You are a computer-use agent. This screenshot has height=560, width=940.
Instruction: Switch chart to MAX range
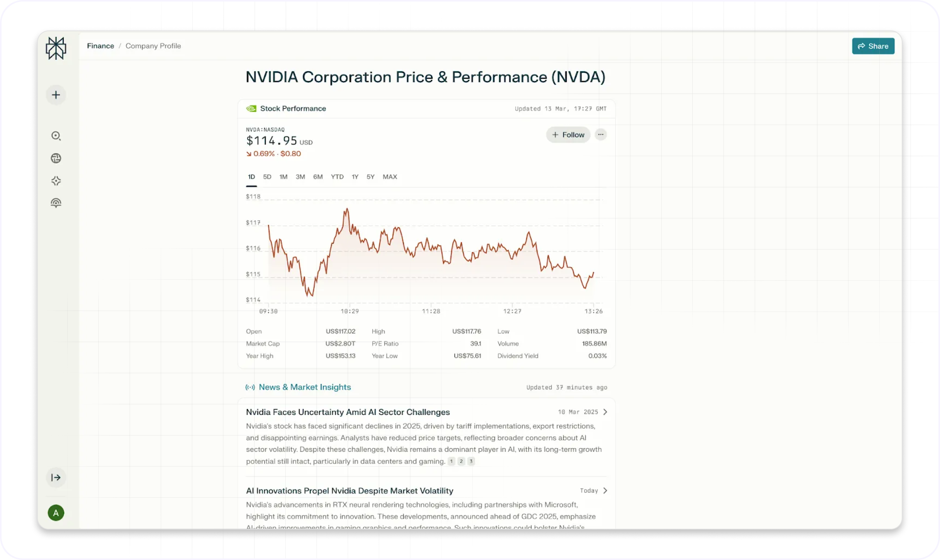[390, 177]
